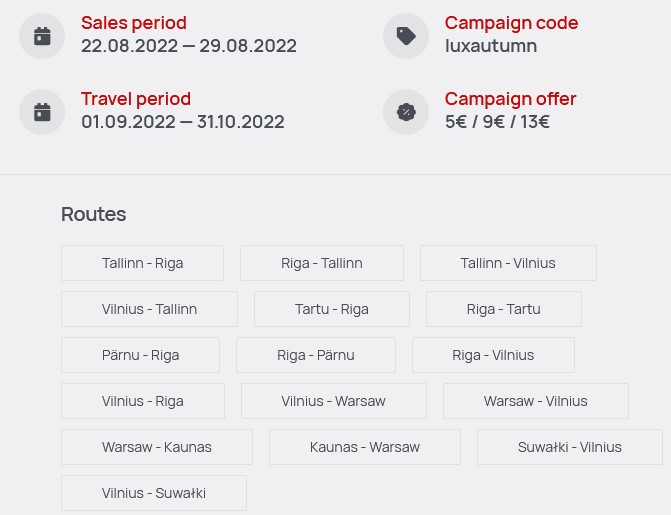The image size is (671, 515).
Task: Select the Pärnu - Riga route
Action: [140, 355]
